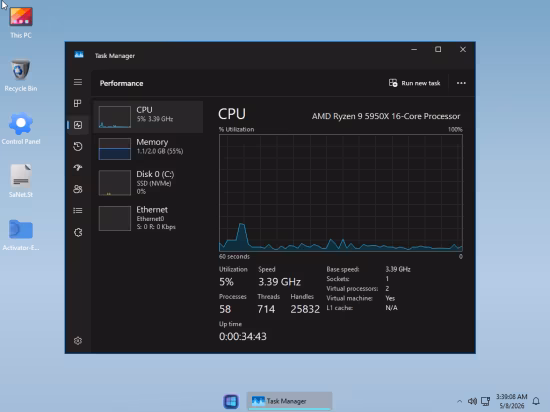Open the three-dots more options menu
This screenshot has height=412, width=550.
pos(461,83)
